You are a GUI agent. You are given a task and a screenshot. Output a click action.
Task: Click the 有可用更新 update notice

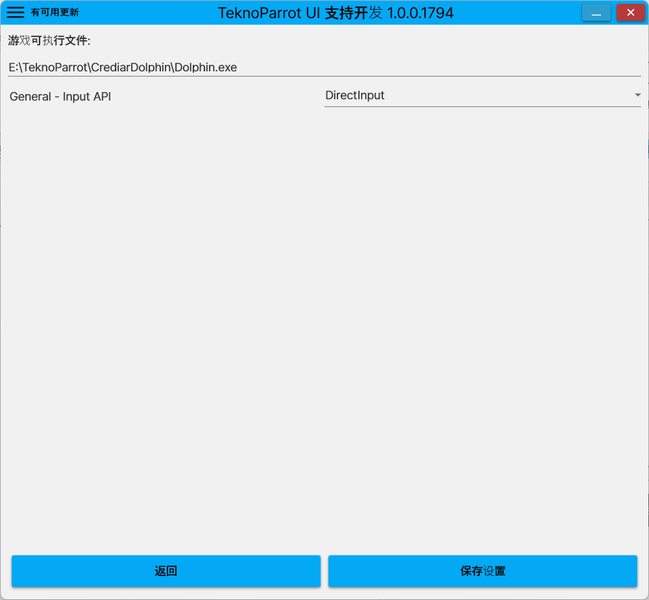pos(55,12)
